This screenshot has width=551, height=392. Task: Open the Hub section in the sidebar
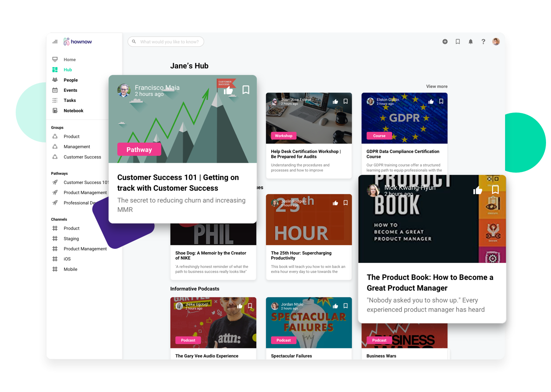pos(68,69)
